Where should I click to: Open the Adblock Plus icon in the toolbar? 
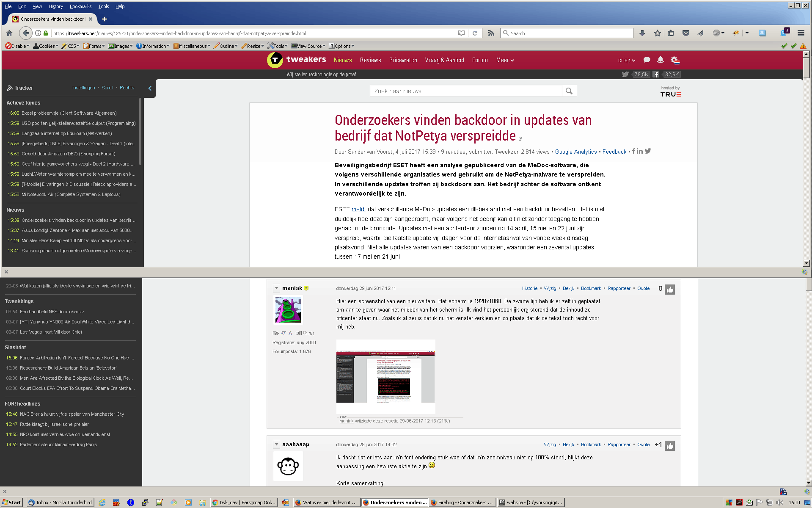[717, 33]
